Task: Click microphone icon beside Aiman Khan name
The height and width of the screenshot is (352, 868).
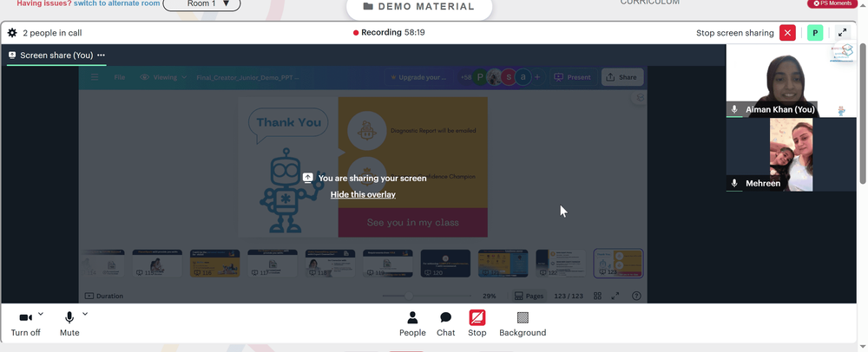Action: (x=734, y=109)
